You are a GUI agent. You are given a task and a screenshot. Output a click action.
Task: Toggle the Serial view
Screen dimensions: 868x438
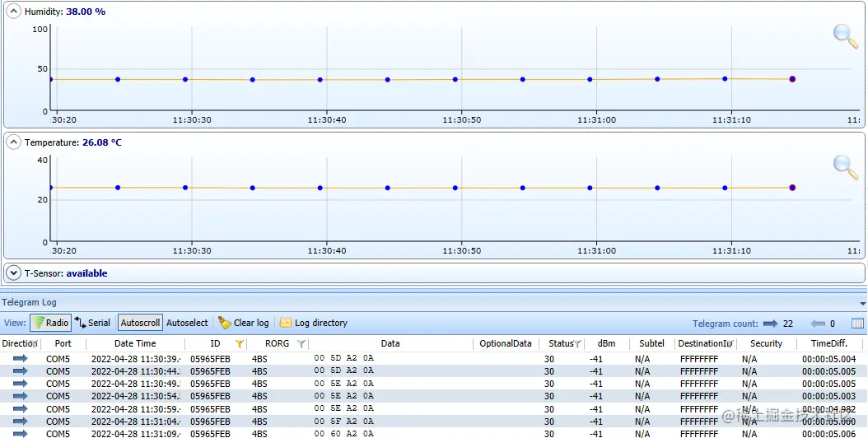coord(93,323)
